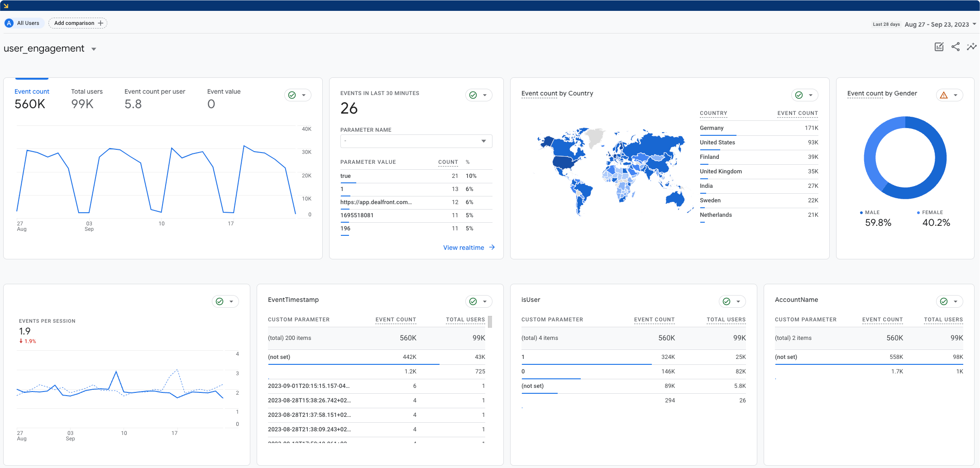This screenshot has width=980, height=468.
Task: Open the user_engagement event dropdown
Action: (94, 49)
